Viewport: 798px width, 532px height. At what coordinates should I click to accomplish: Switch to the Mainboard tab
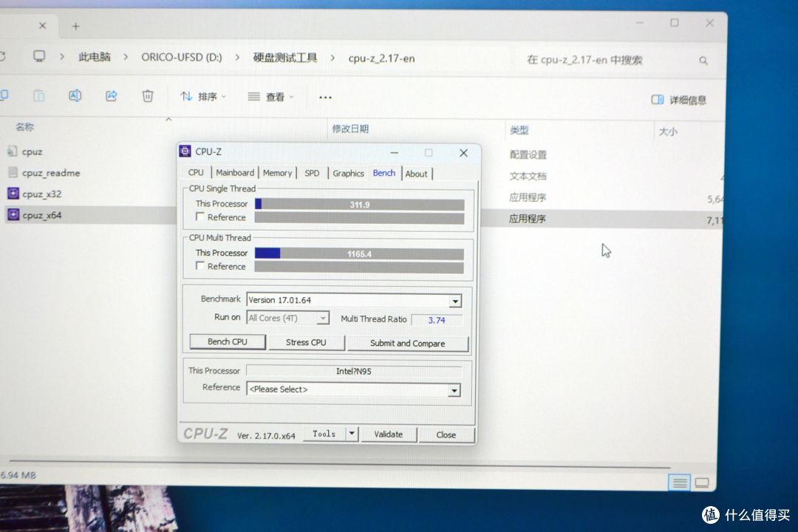pos(235,173)
